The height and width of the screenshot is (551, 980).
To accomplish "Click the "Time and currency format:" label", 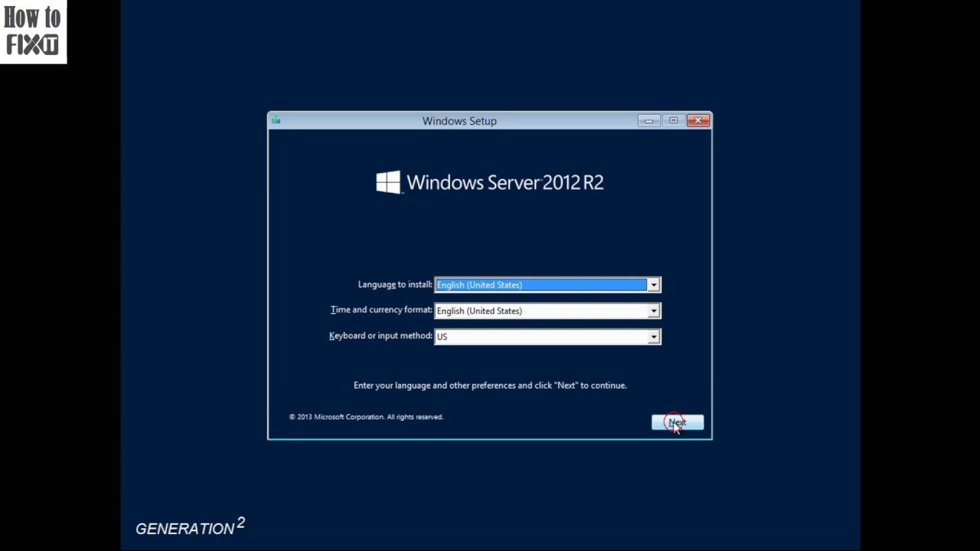I will coord(381,310).
